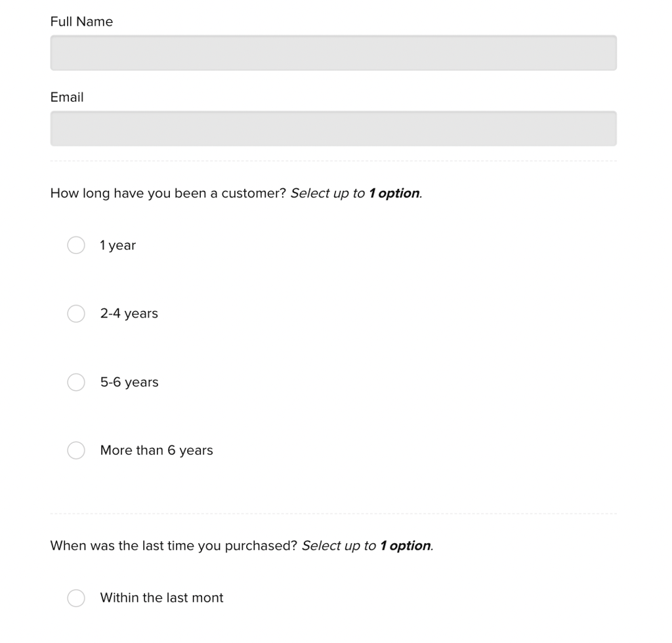Choose the "Within the last mont" radio button
672x643 pixels.
point(76,598)
